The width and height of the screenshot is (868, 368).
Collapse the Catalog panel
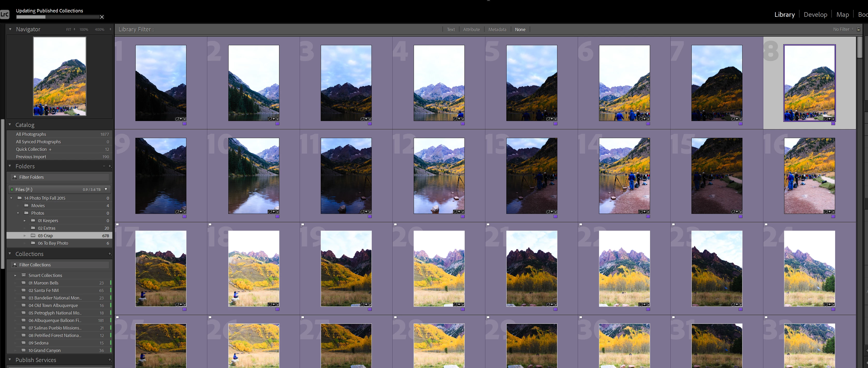tap(10, 125)
